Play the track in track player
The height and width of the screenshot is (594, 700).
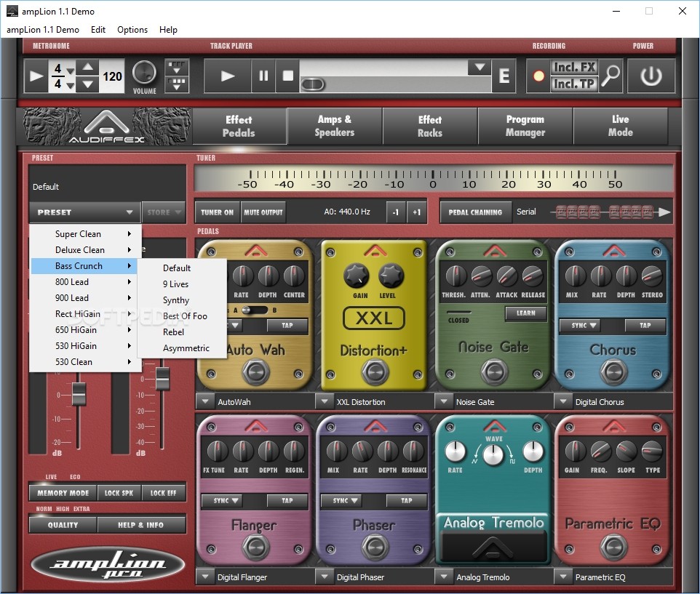click(x=228, y=76)
